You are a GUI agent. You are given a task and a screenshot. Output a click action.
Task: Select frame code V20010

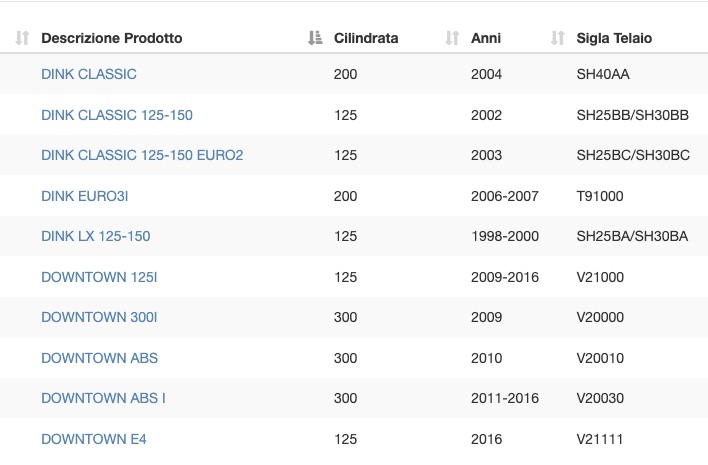[x=600, y=358]
